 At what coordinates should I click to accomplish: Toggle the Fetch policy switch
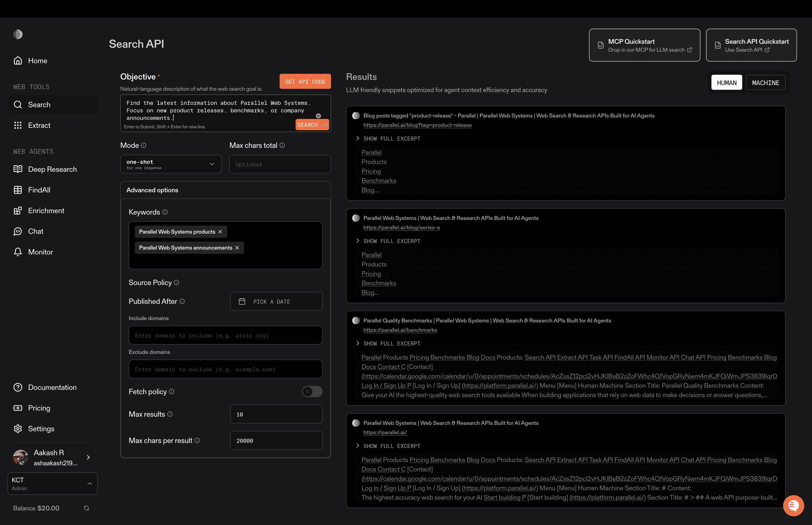point(312,391)
